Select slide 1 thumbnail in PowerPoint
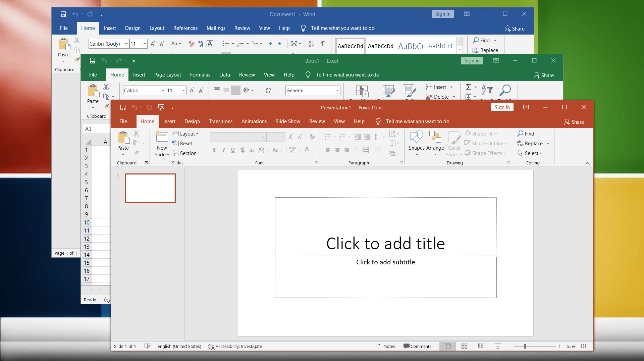This screenshot has width=644, height=361. click(150, 188)
